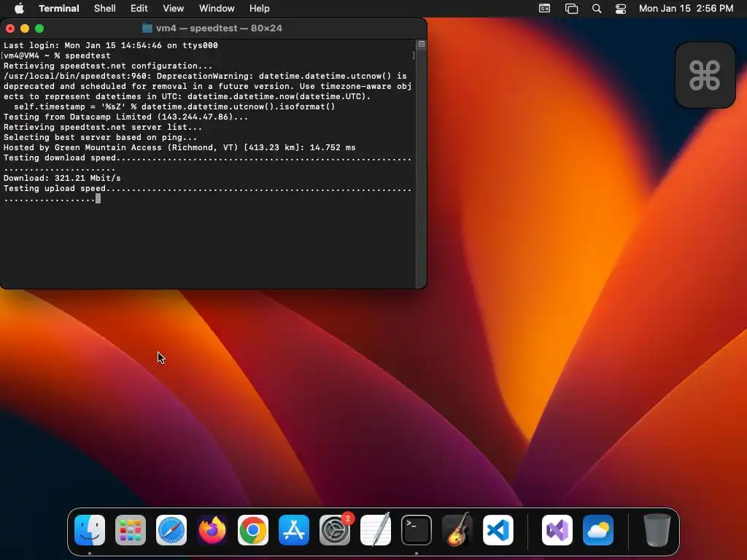Click 'Retrieving speedtest.net configuration...' line
This screenshot has height=560, width=747.
(108, 66)
